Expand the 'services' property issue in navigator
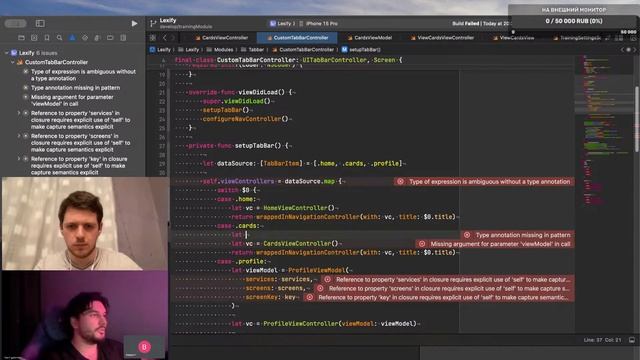 point(19,113)
